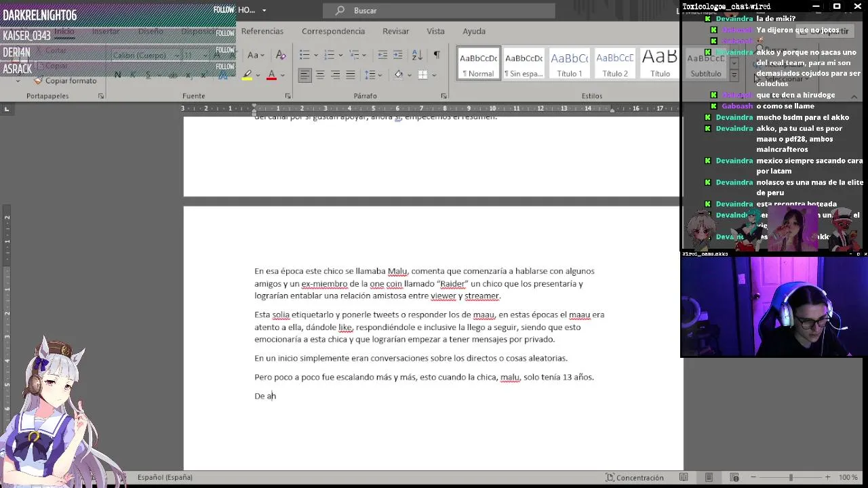Open Portapapeles dialog launcher

pyautogui.click(x=101, y=96)
